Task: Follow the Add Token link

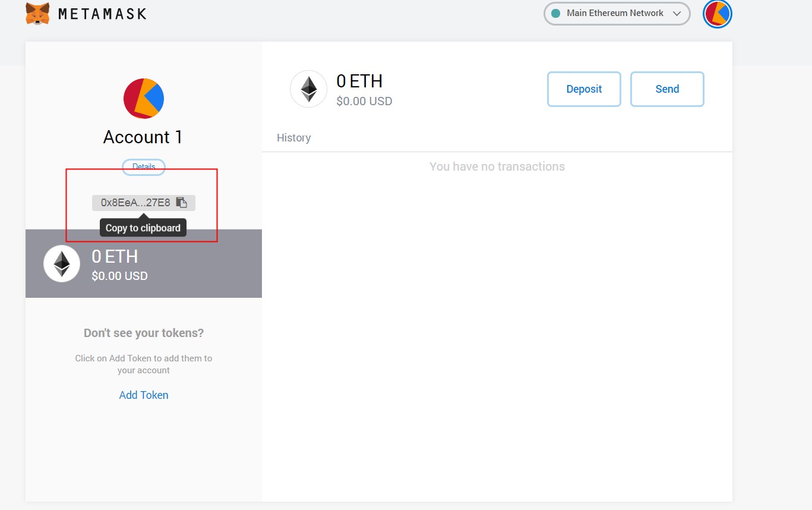Action: [x=144, y=395]
